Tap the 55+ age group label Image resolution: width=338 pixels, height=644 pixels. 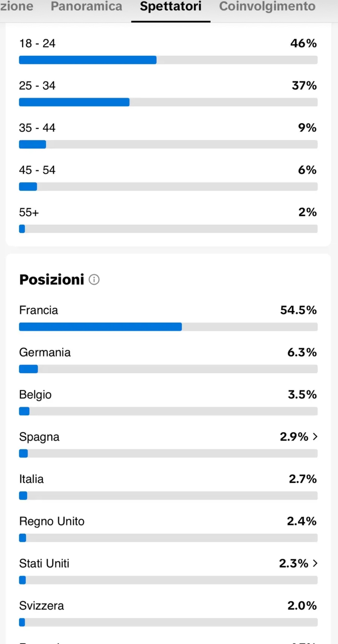coord(29,212)
